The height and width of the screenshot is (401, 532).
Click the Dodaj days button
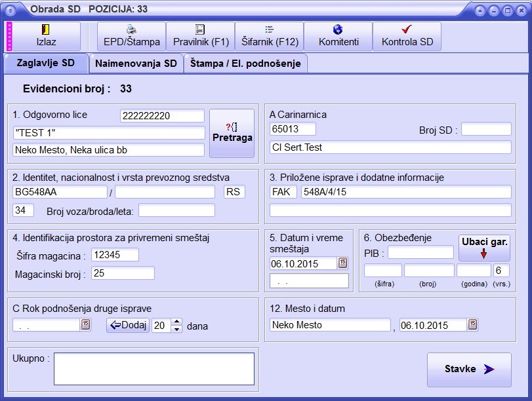pos(128,326)
